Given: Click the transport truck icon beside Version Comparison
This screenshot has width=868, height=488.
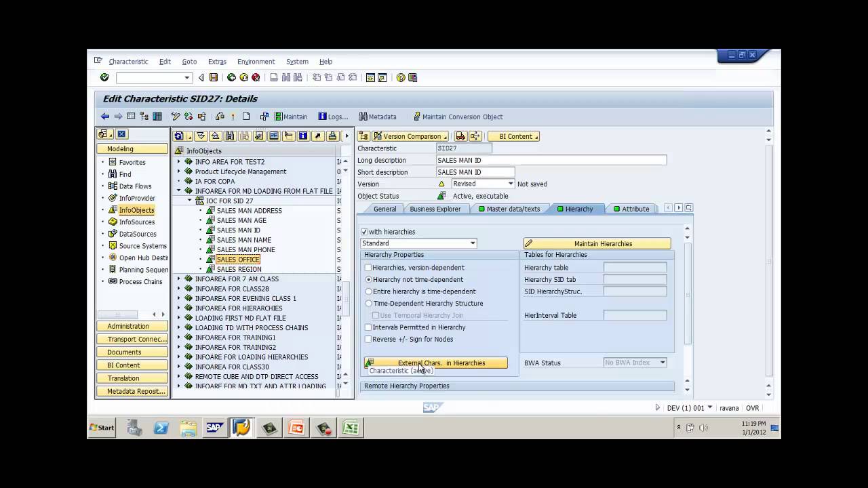Looking at the screenshot, I should [x=460, y=136].
